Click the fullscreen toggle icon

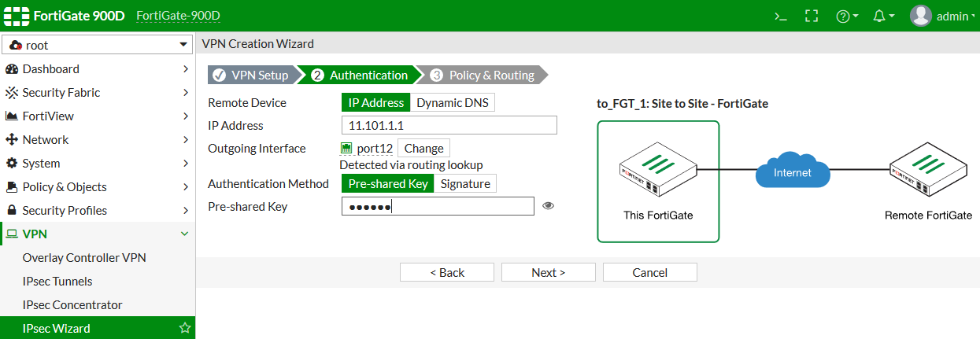coord(811,16)
